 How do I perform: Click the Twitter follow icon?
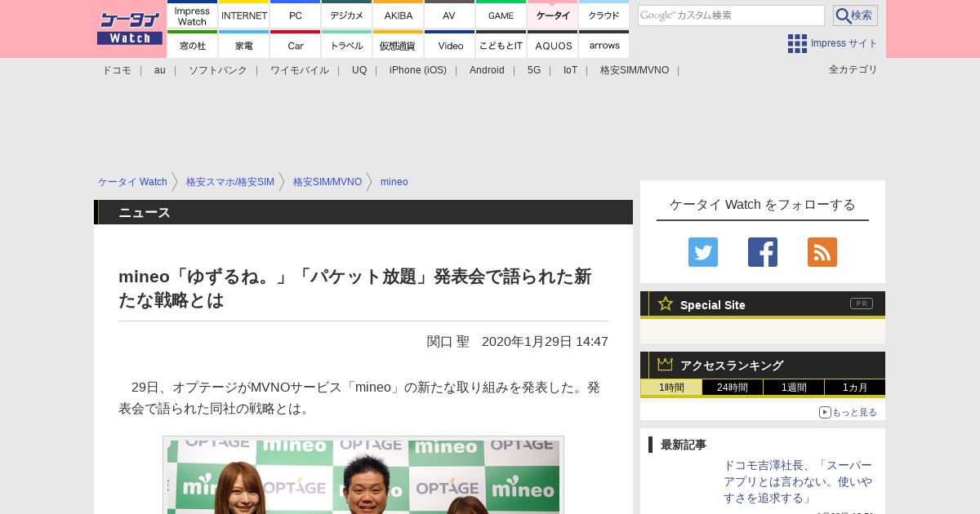(702, 252)
